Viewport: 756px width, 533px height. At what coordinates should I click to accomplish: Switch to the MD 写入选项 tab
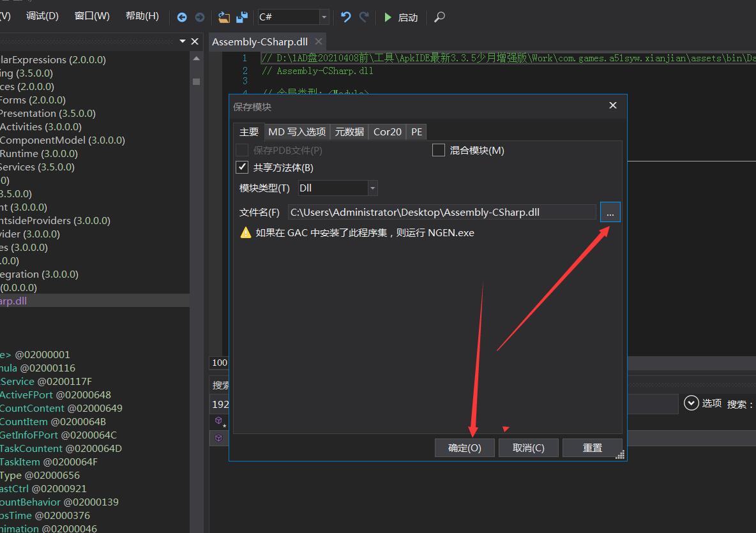point(297,132)
